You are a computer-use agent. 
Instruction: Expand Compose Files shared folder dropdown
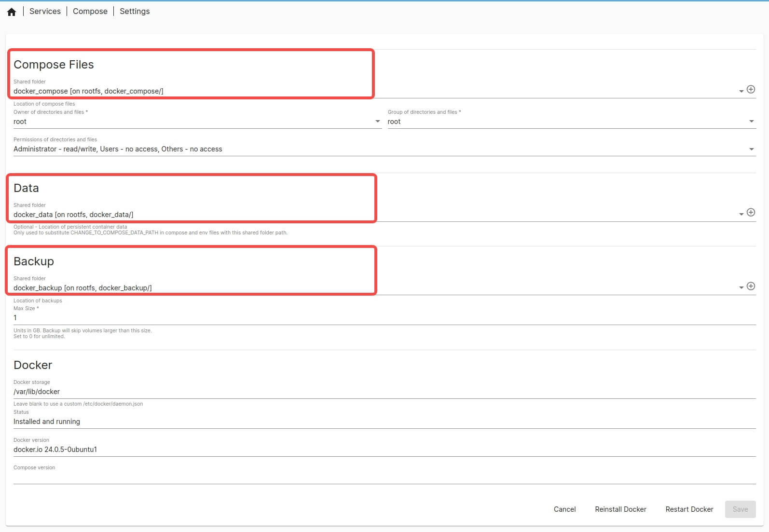click(741, 91)
